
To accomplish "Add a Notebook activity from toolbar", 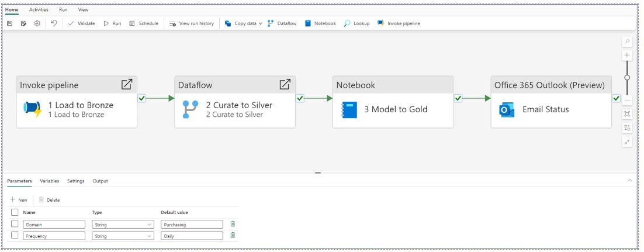I will [x=320, y=23].
